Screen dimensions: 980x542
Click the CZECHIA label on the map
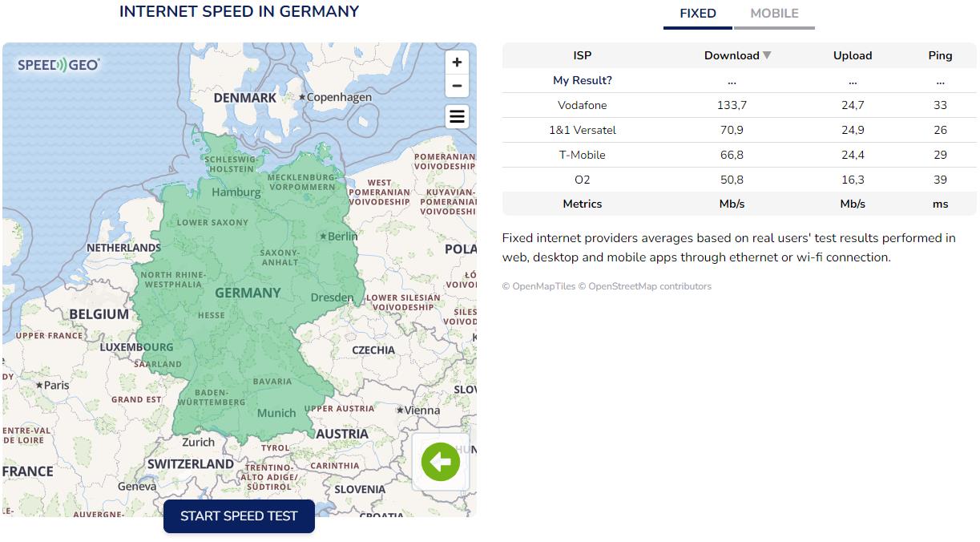[373, 350]
